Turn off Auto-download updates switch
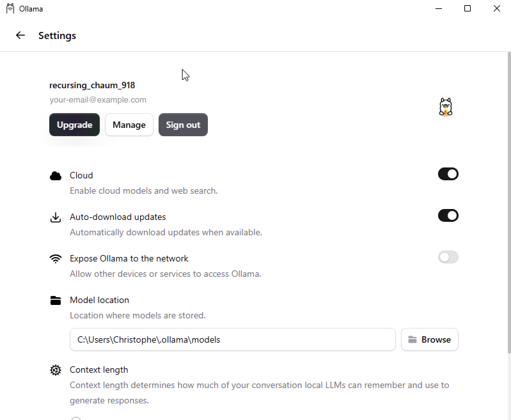The image size is (511, 420). click(448, 216)
